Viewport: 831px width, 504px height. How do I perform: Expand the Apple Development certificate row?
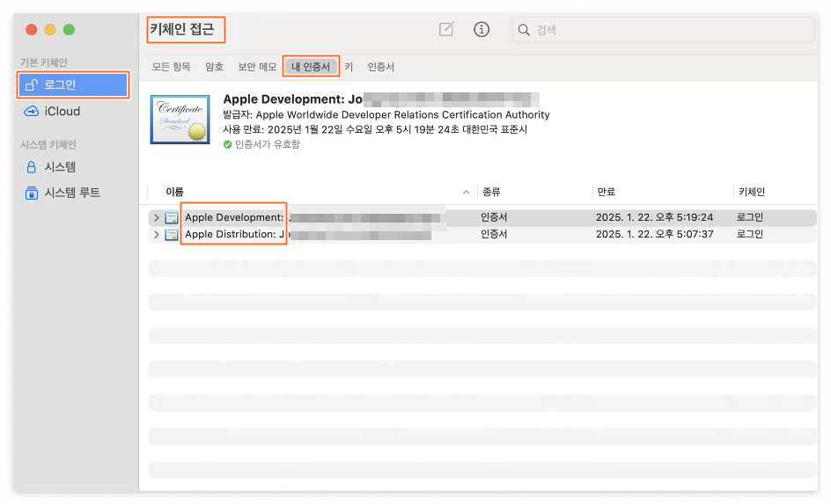(156, 217)
